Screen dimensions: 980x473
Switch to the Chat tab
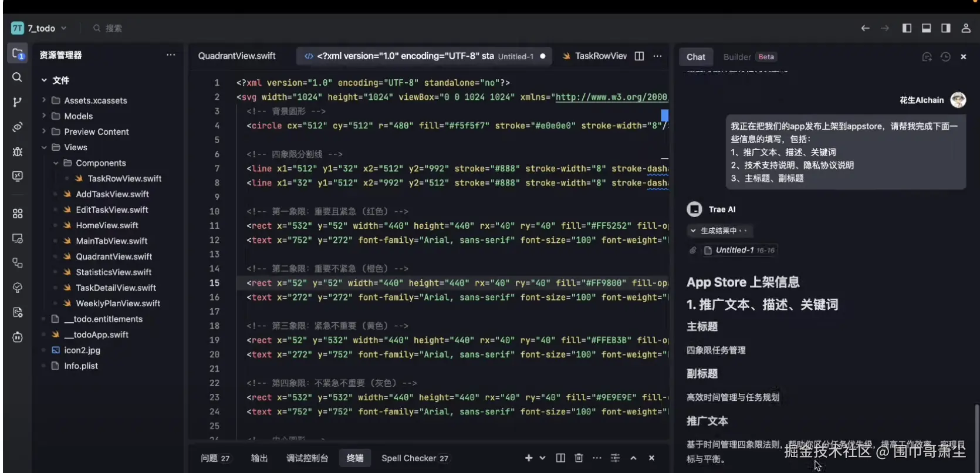(696, 57)
